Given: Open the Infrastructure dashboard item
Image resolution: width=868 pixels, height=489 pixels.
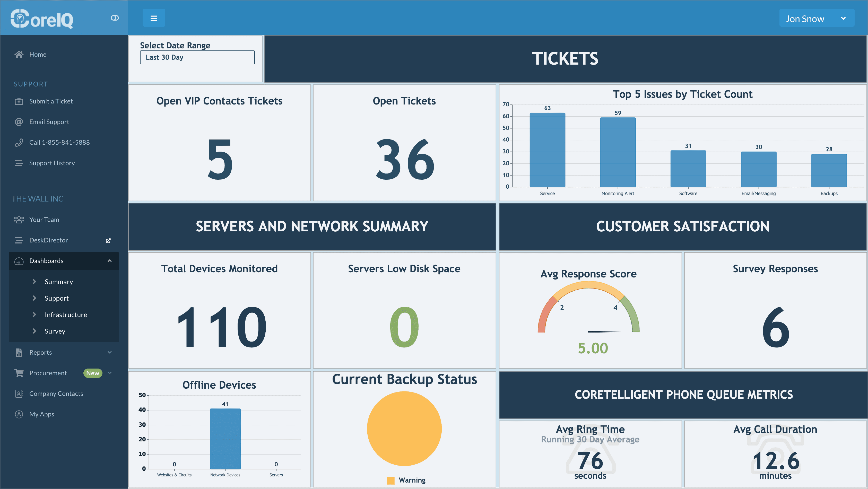Looking at the screenshot, I should click(x=66, y=315).
